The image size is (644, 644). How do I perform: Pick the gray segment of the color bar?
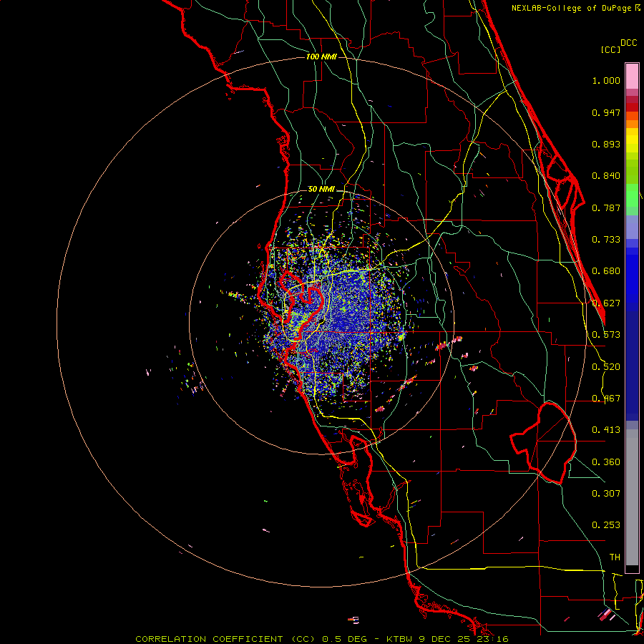coord(632,497)
